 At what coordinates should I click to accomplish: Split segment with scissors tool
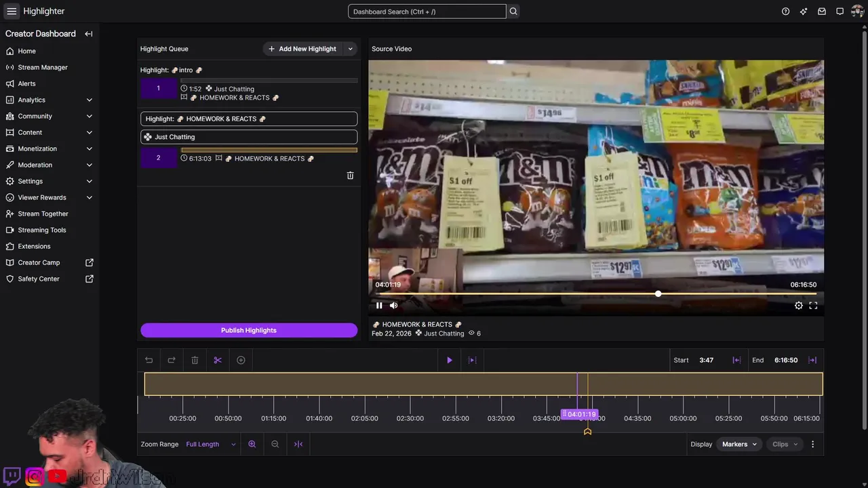218,361
